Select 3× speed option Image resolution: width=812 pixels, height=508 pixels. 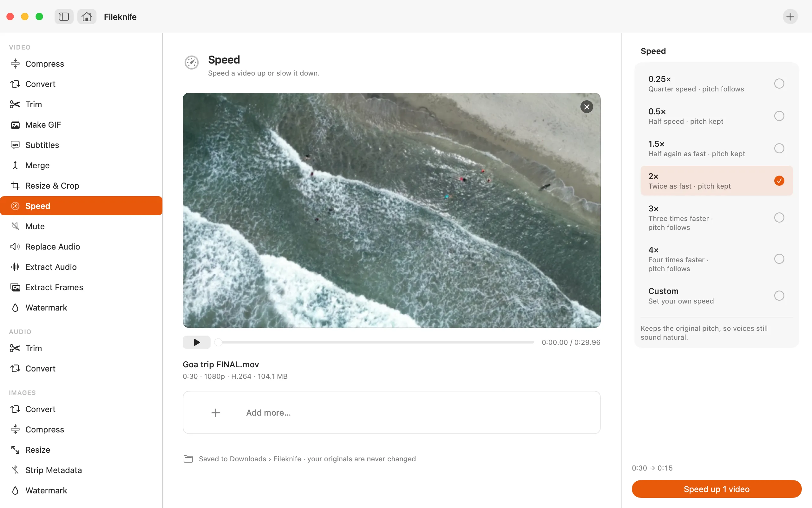click(717, 217)
